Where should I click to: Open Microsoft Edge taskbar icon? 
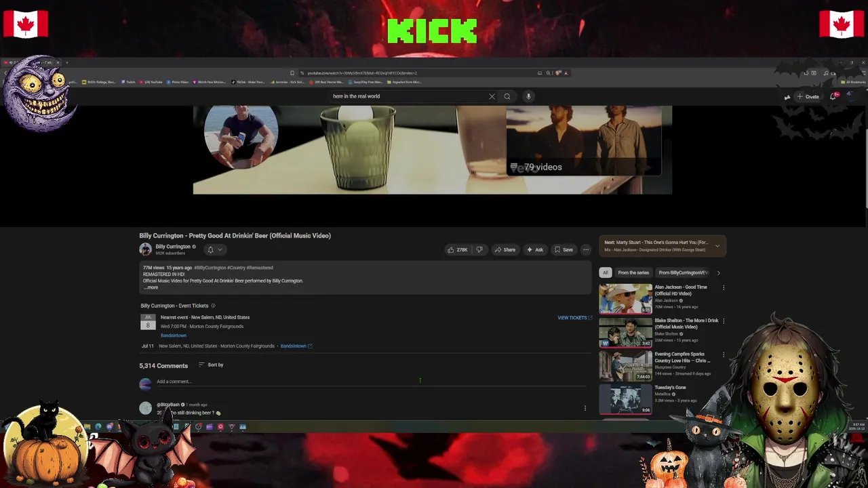[98, 427]
